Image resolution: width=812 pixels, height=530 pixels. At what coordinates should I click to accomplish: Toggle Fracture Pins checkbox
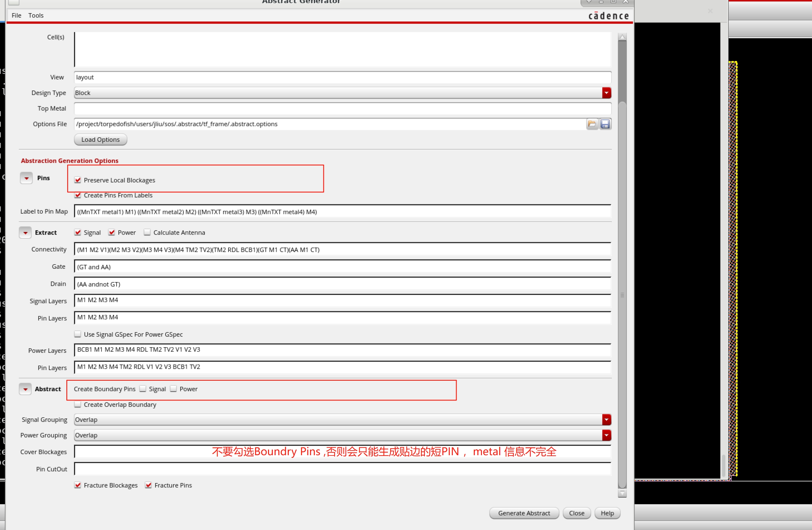148,485
